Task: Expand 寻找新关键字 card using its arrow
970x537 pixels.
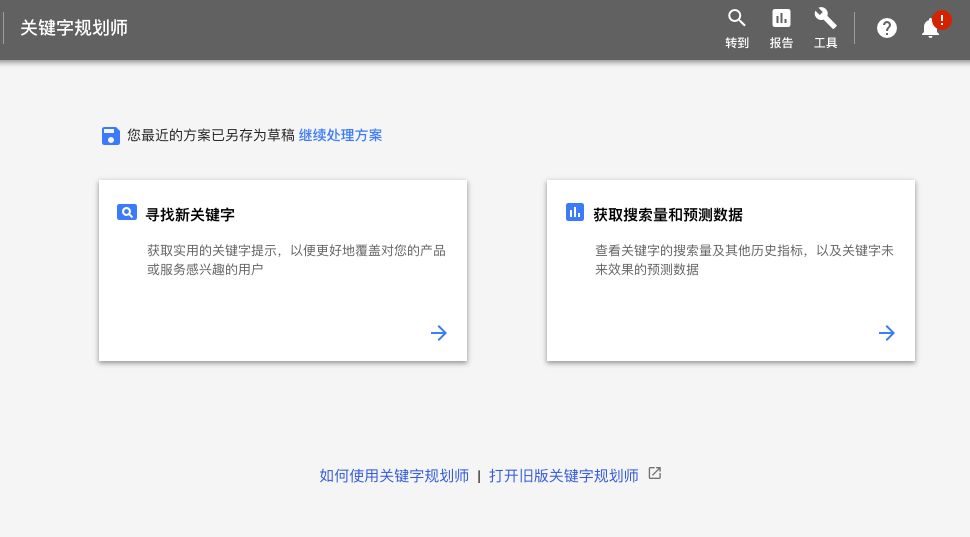Action: click(x=438, y=334)
